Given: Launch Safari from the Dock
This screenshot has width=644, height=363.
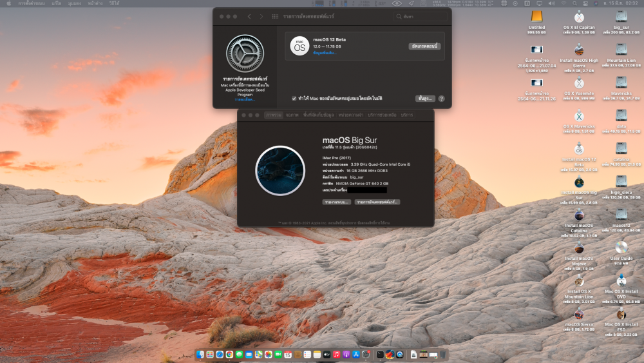Looking at the screenshot, I should coord(220,355).
